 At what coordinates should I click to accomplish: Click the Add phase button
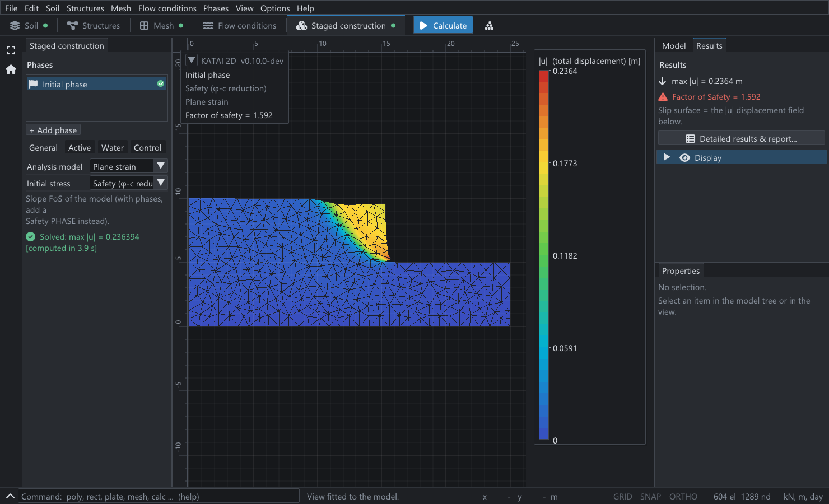(x=53, y=130)
